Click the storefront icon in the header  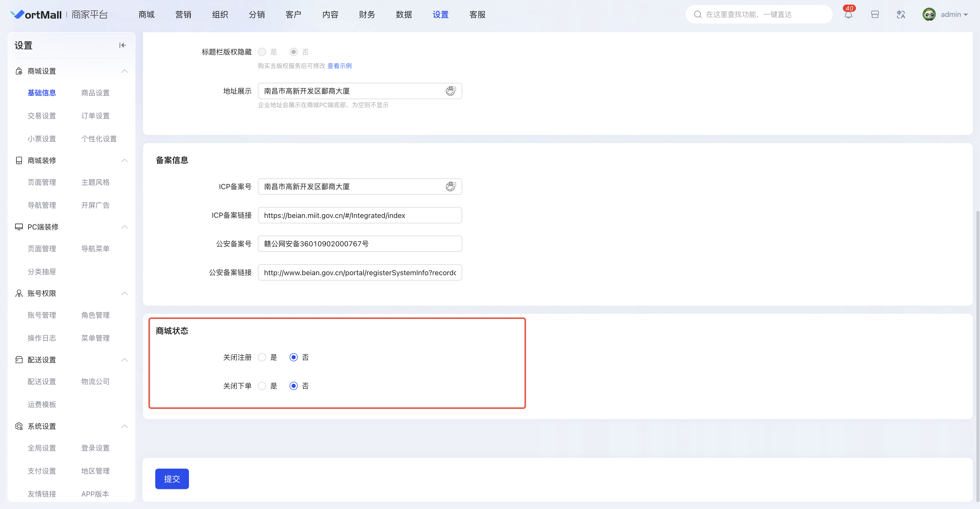point(875,15)
